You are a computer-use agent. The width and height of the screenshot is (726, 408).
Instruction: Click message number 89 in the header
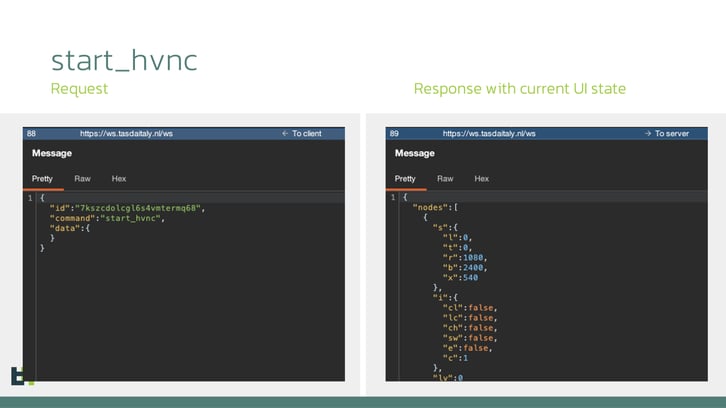tap(394, 133)
